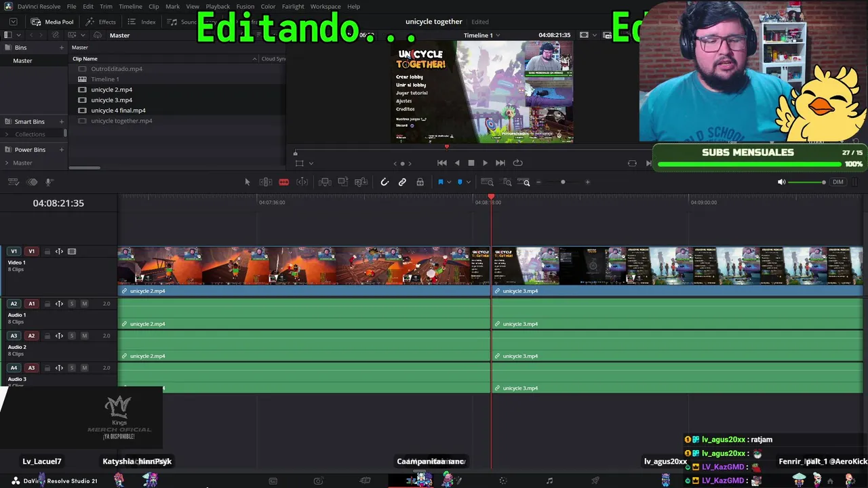This screenshot has width=868, height=488.
Task: Click the Full Extent Zoom icon
Action: [x=487, y=182]
